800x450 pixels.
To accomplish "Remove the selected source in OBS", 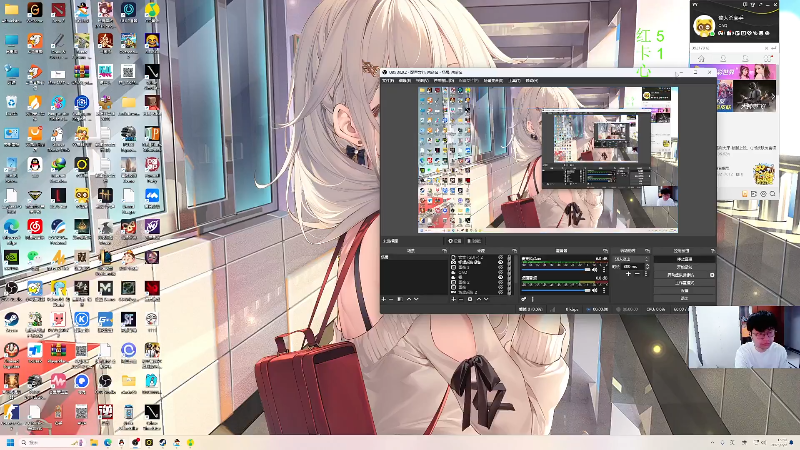I will tap(461, 299).
